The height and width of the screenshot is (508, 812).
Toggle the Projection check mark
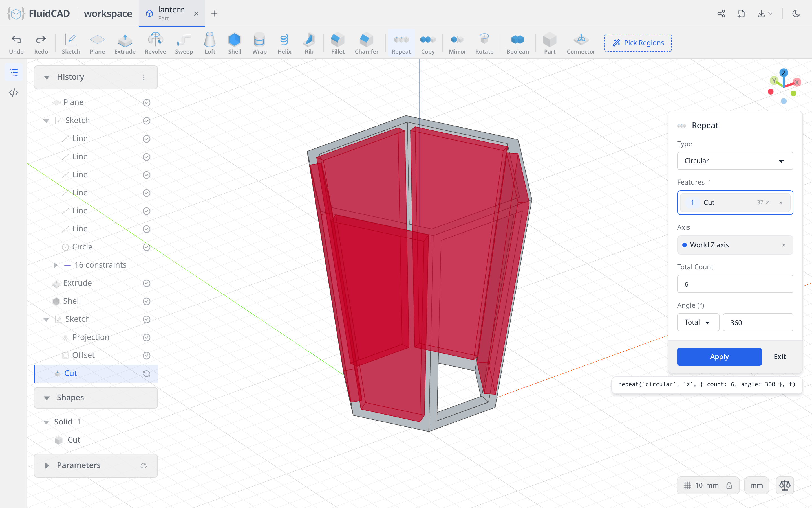[146, 337]
